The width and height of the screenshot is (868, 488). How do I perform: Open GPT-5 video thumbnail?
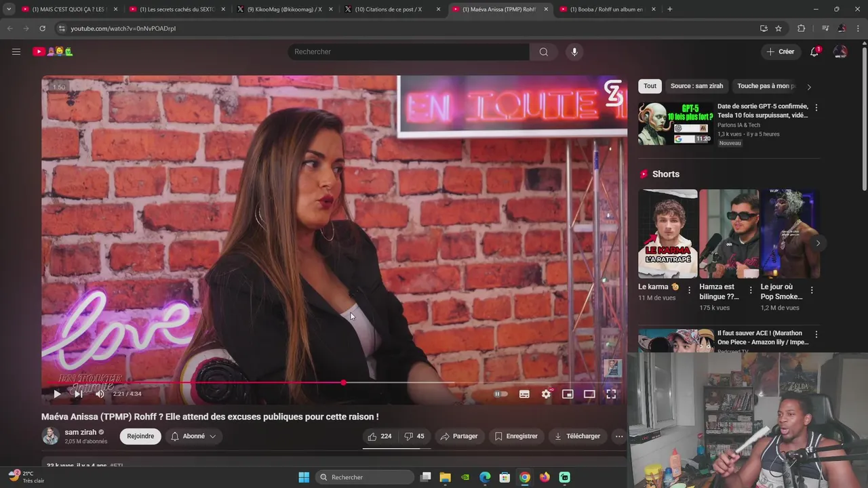(x=675, y=123)
